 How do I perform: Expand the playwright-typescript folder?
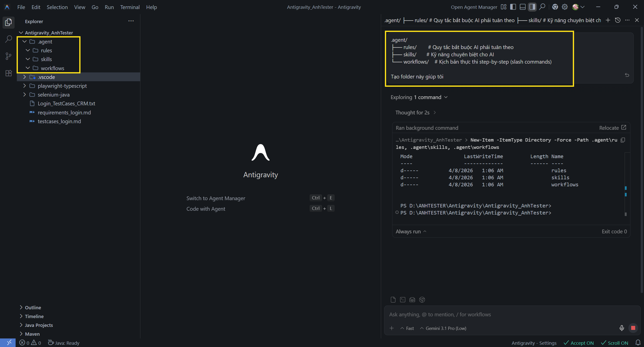pyautogui.click(x=62, y=86)
